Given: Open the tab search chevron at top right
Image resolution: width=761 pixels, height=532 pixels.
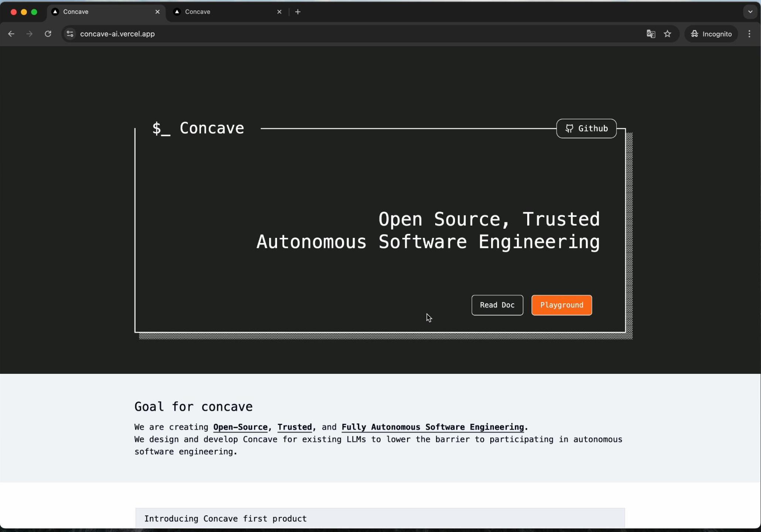Looking at the screenshot, I should coord(750,11).
